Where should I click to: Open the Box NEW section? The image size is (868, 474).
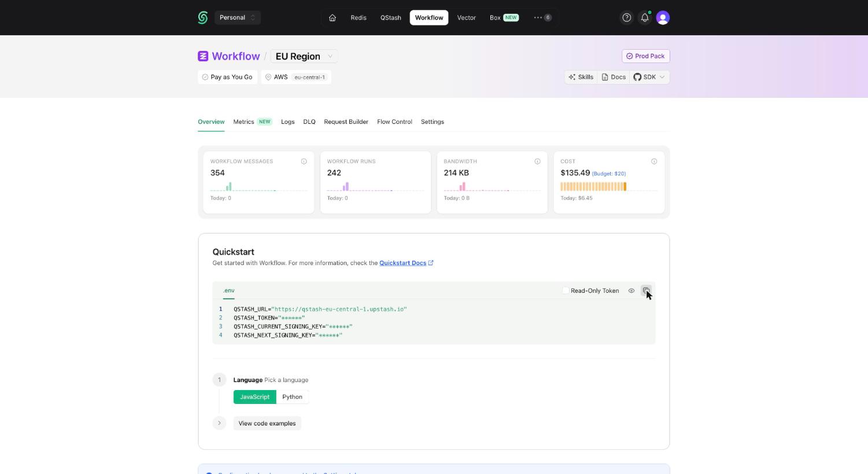pos(504,17)
